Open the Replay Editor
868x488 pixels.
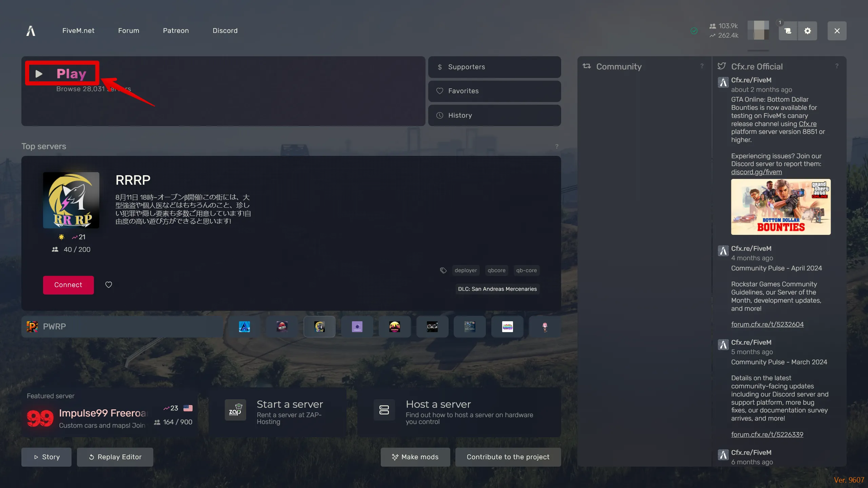(x=115, y=457)
